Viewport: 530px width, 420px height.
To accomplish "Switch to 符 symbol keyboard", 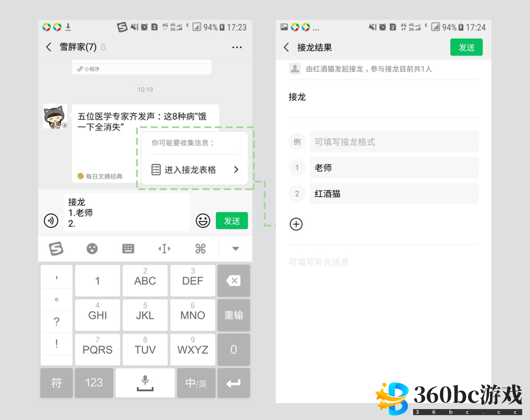I will click(56, 383).
